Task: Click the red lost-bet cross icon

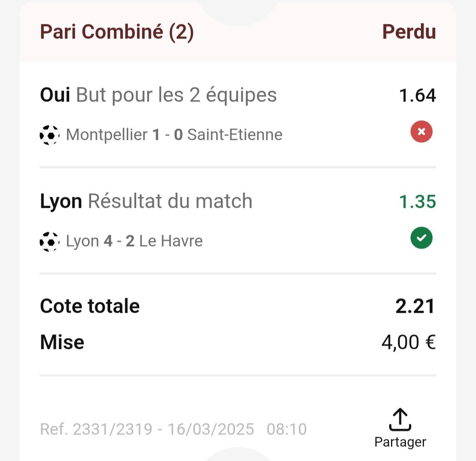Action: coord(421,131)
